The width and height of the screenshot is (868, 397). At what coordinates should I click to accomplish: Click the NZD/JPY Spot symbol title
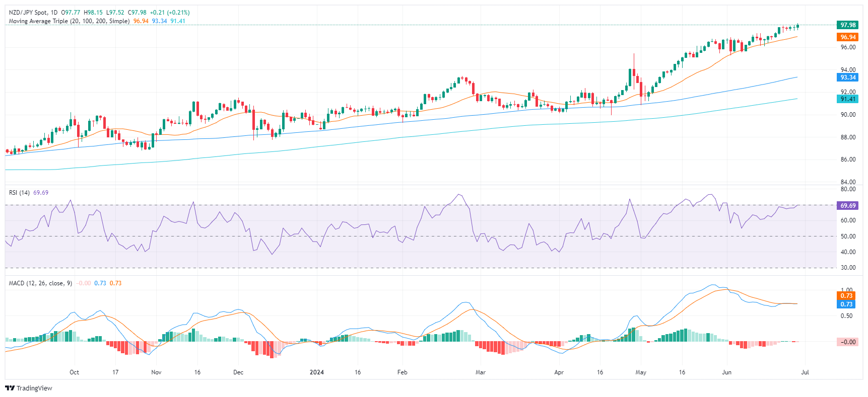coord(28,12)
